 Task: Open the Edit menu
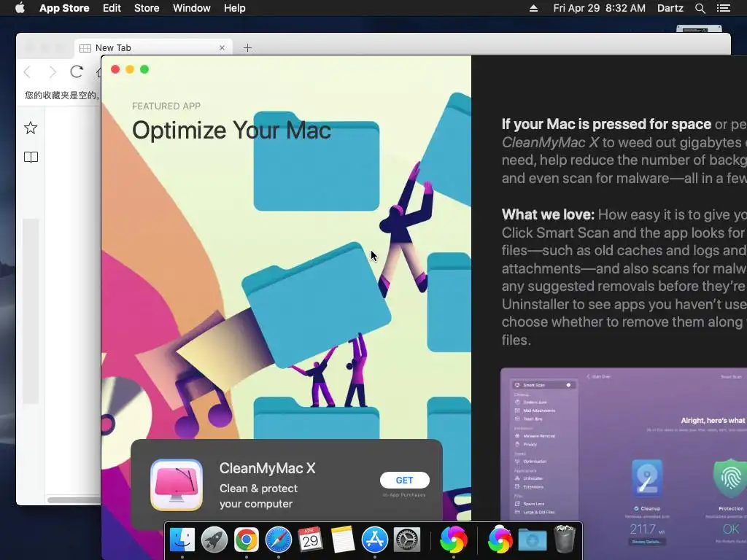[112, 8]
